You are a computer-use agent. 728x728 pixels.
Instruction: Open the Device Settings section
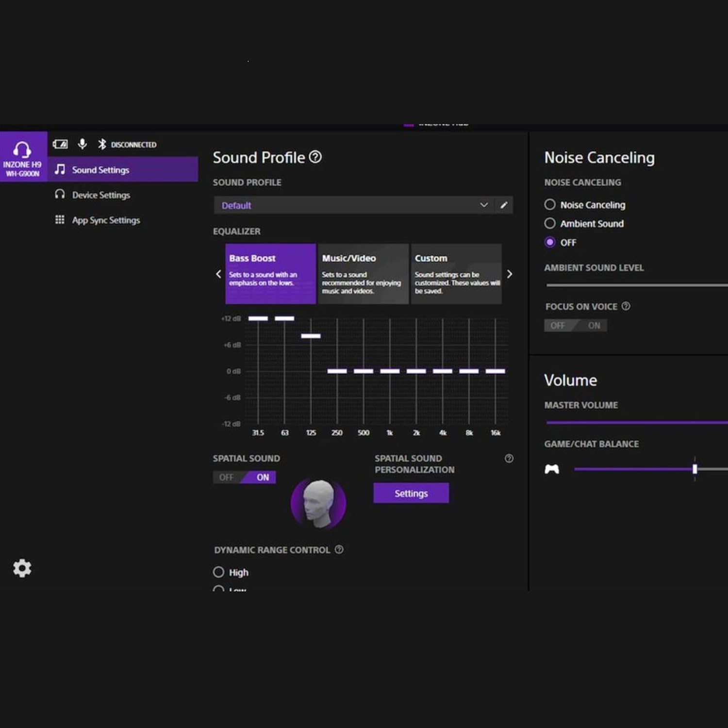123,195
